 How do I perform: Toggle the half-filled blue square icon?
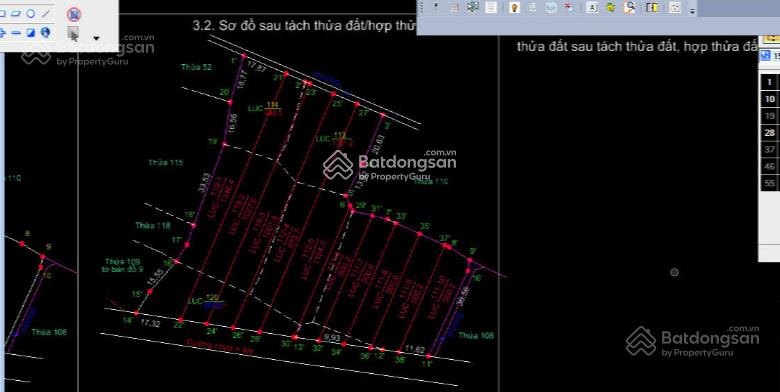(30, 33)
